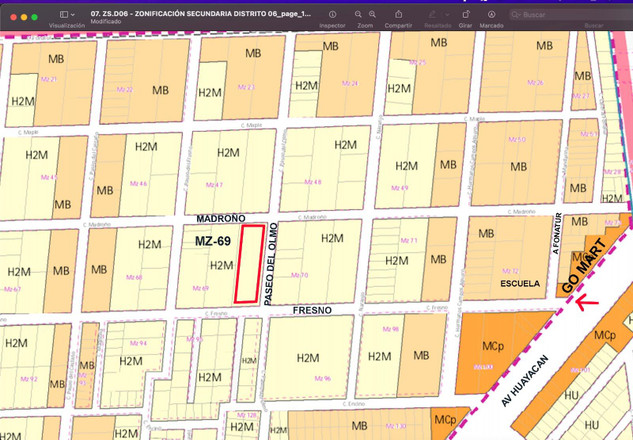Open the Inspector panel

click(332, 14)
